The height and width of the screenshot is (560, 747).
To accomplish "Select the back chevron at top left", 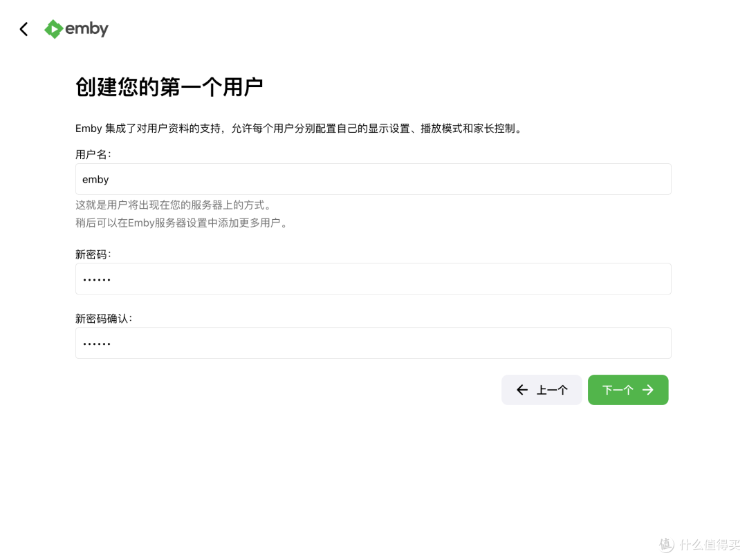I will pyautogui.click(x=23, y=28).
